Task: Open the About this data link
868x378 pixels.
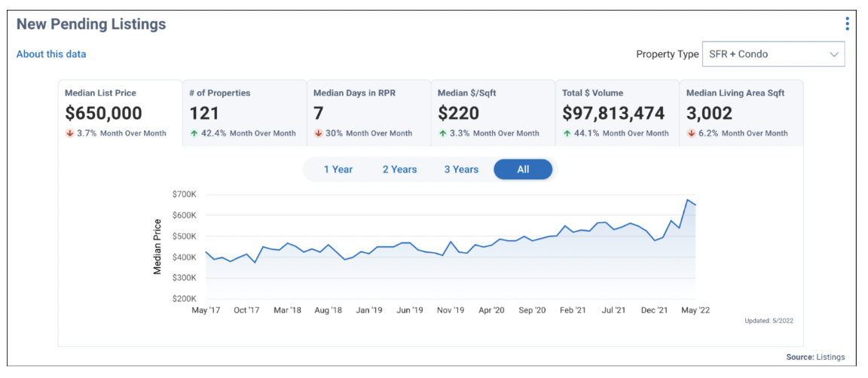Action: [x=51, y=54]
